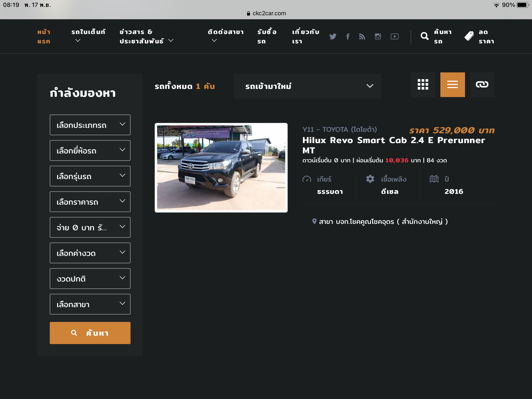This screenshot has width=532, height=399.
Task: Open the รถเข้ามาใหม่ sort dropdown
Action: [307, 86]
